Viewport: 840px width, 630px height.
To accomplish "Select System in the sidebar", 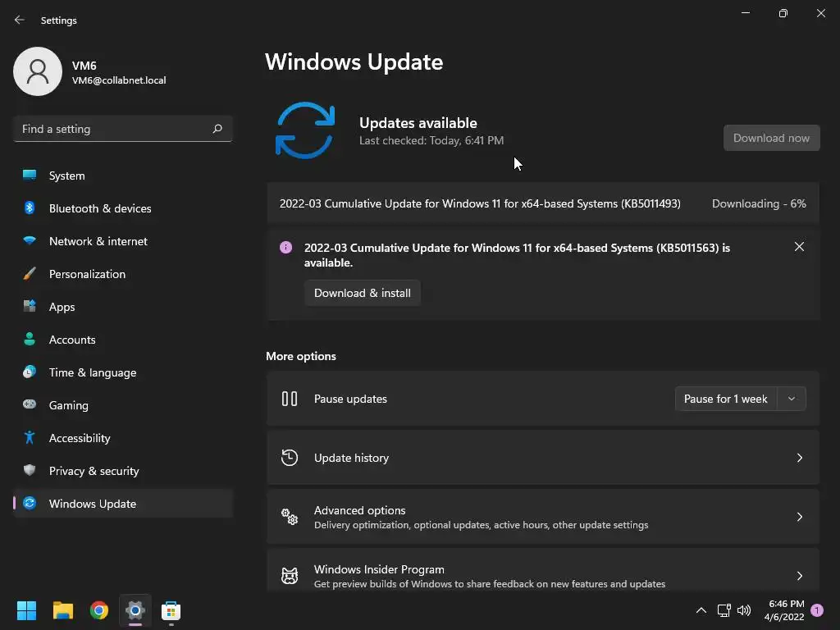I will 123,176.
